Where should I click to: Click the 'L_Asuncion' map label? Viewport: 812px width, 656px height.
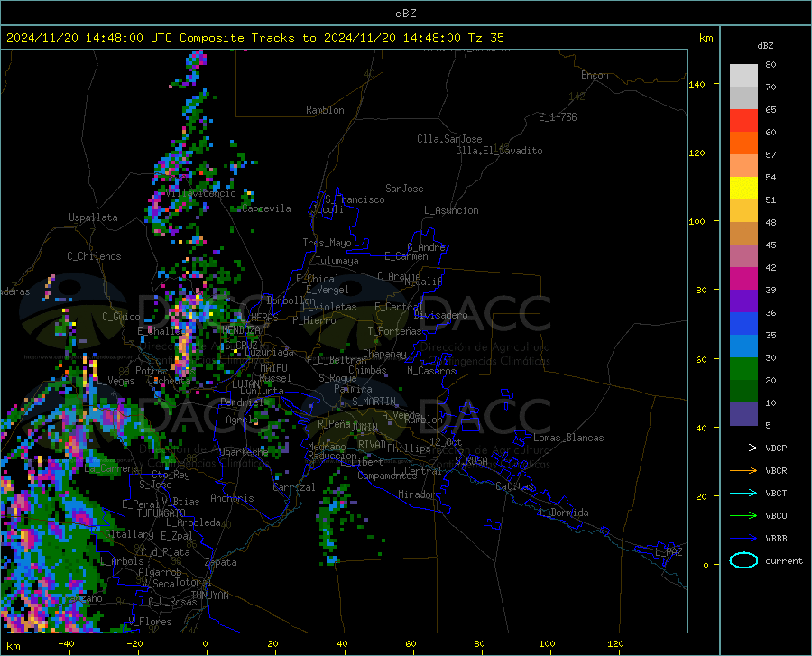(x=451, y=210)
